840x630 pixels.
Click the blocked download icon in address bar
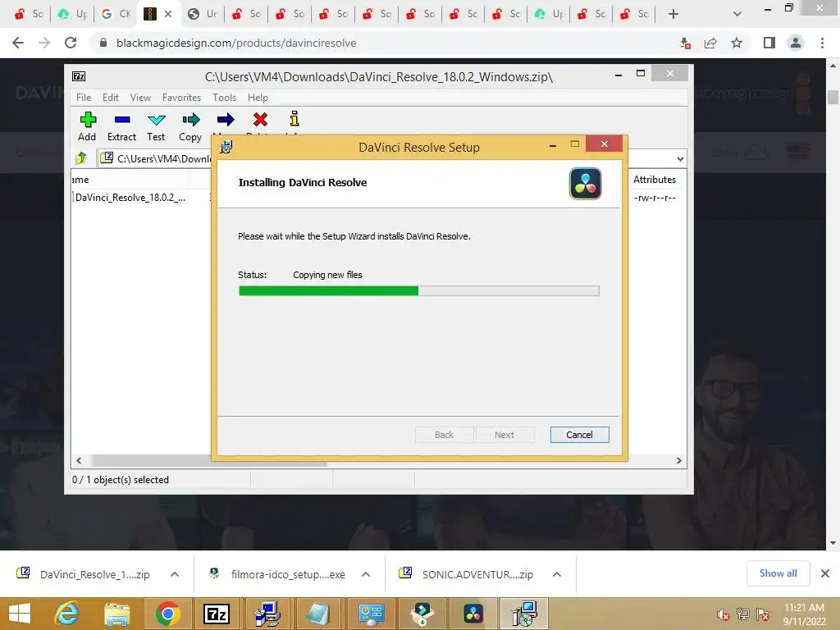685,43
